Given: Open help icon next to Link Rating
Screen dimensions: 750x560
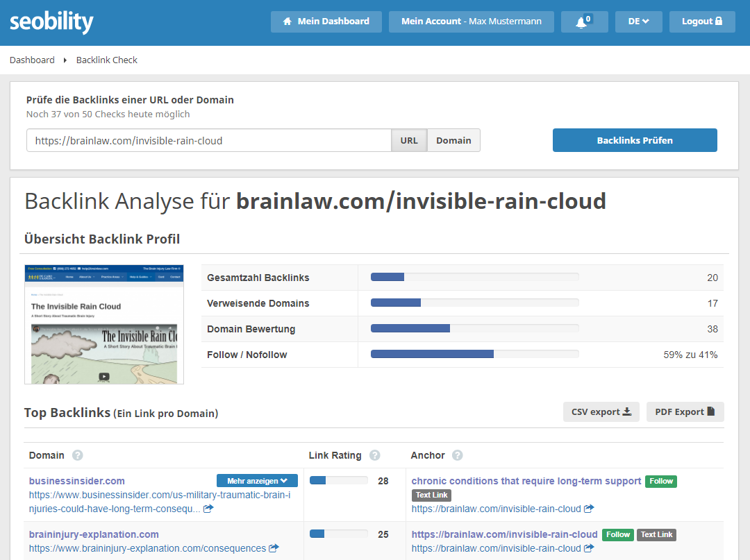Looking at the screenshot, I should point(375,455).
